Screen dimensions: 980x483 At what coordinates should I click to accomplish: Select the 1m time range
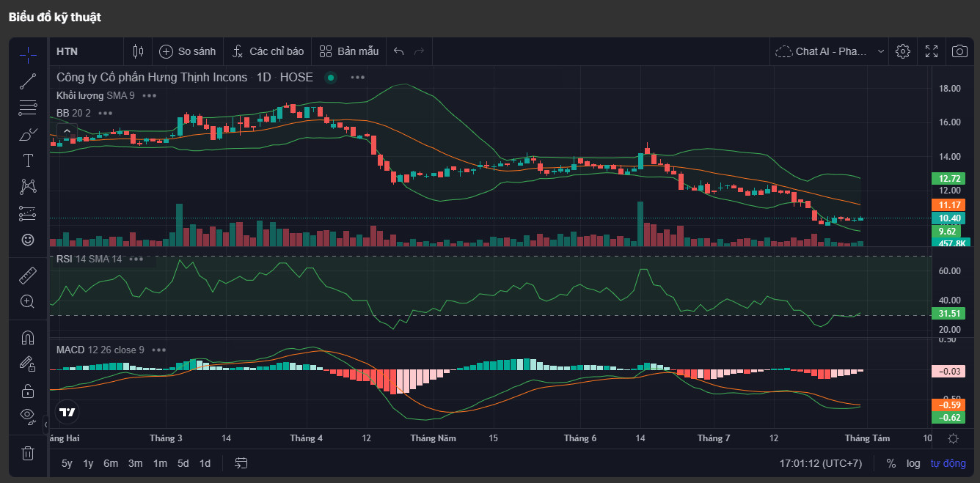coord(160,463)
